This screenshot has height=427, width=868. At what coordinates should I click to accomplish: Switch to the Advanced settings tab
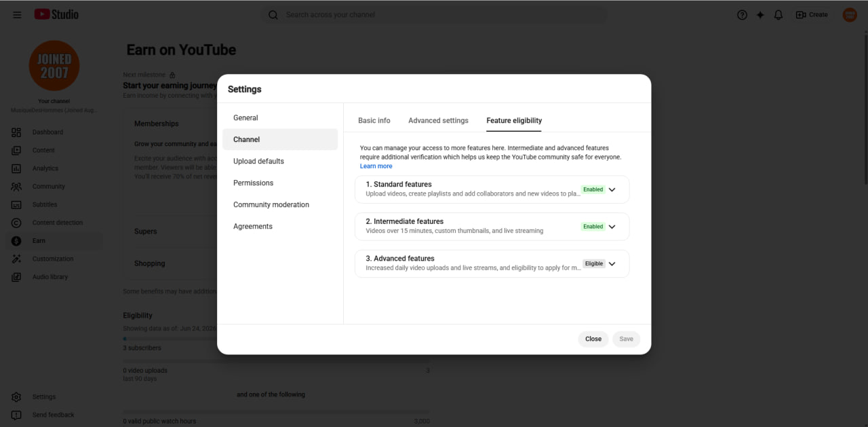[x=438, y=121]
